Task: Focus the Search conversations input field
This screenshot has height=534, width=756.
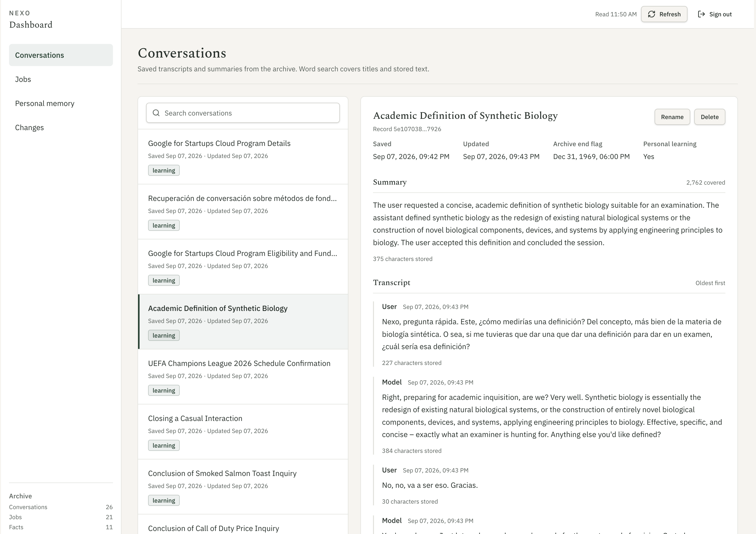Action: coord(243,113)
